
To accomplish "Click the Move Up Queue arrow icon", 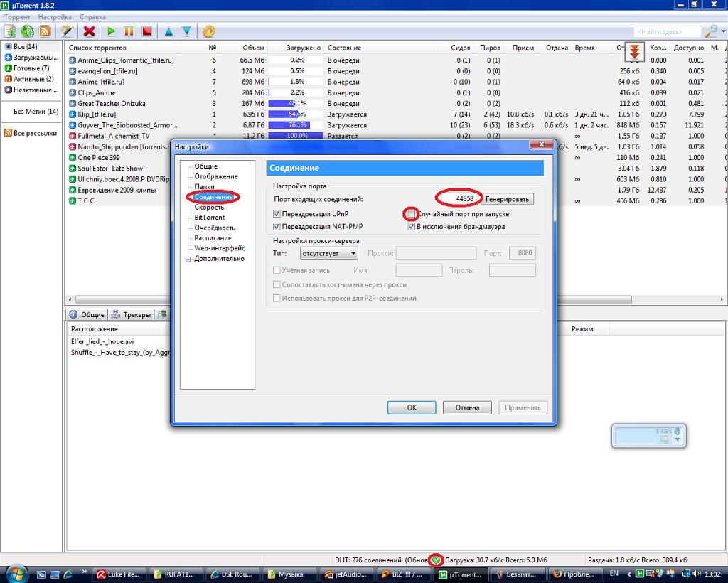I will click(x=168, y=31).
